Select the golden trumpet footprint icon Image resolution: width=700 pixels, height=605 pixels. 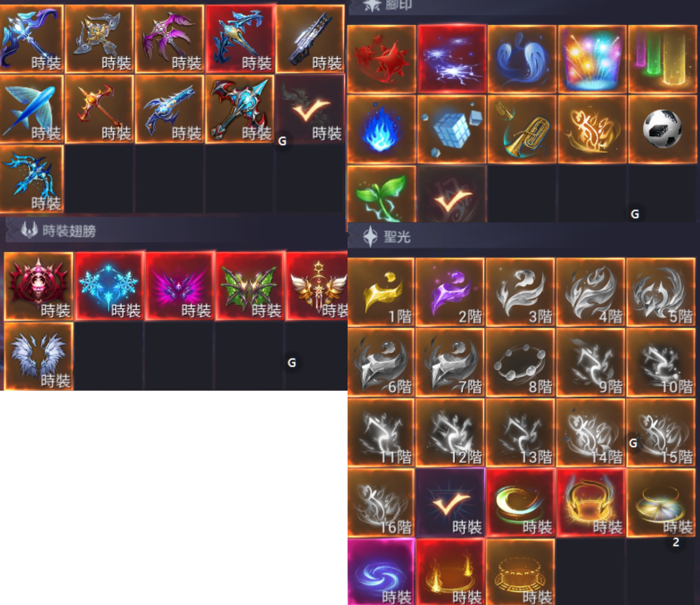[x=522, y=129]
